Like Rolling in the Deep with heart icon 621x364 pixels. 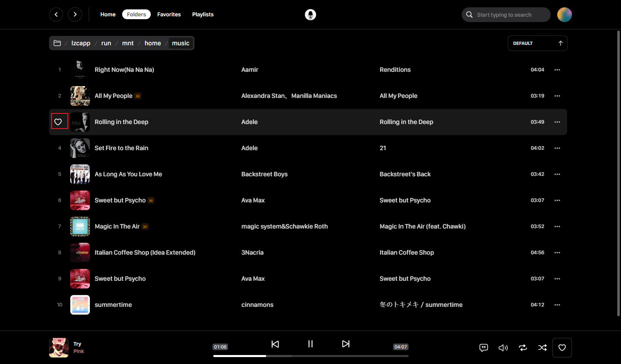58,122
